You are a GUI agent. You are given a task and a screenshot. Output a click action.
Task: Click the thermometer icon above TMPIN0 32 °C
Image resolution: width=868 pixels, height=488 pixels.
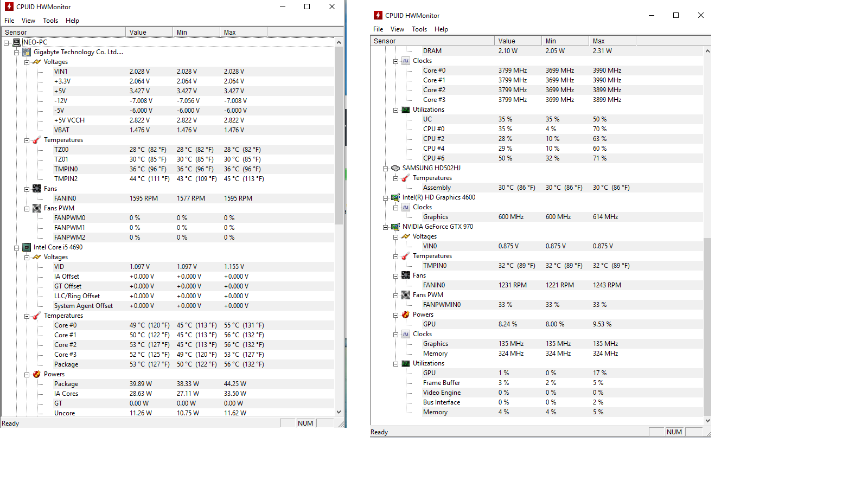tap(406, 256)
